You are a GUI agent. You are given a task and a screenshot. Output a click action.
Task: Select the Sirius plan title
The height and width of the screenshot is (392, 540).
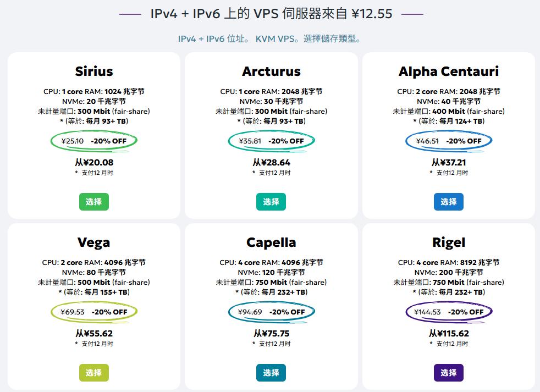coord(94,71)
